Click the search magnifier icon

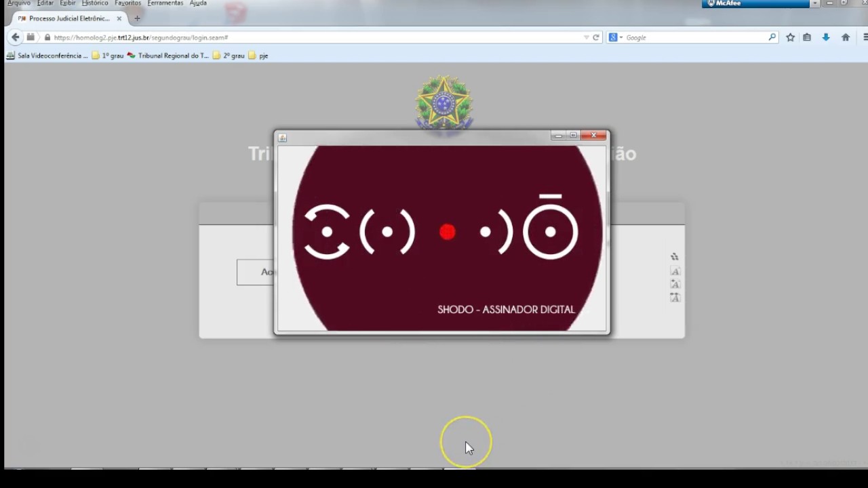[772, 37]
